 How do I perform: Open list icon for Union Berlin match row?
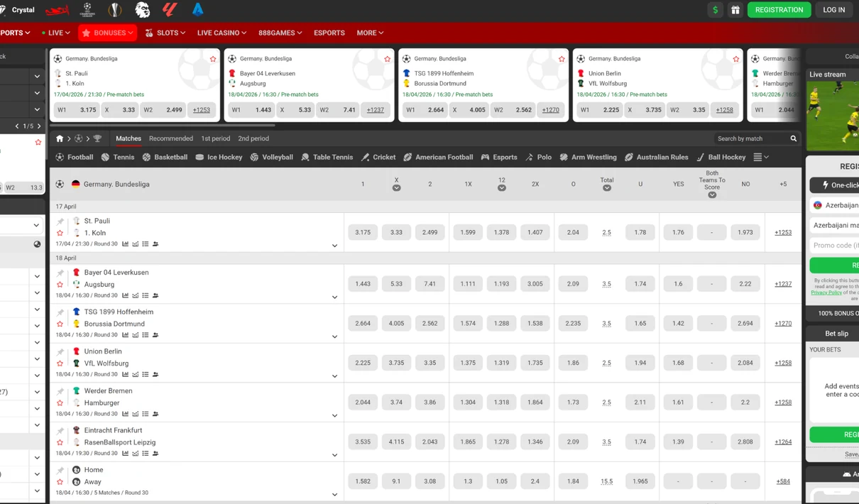[x=146, y=374]
